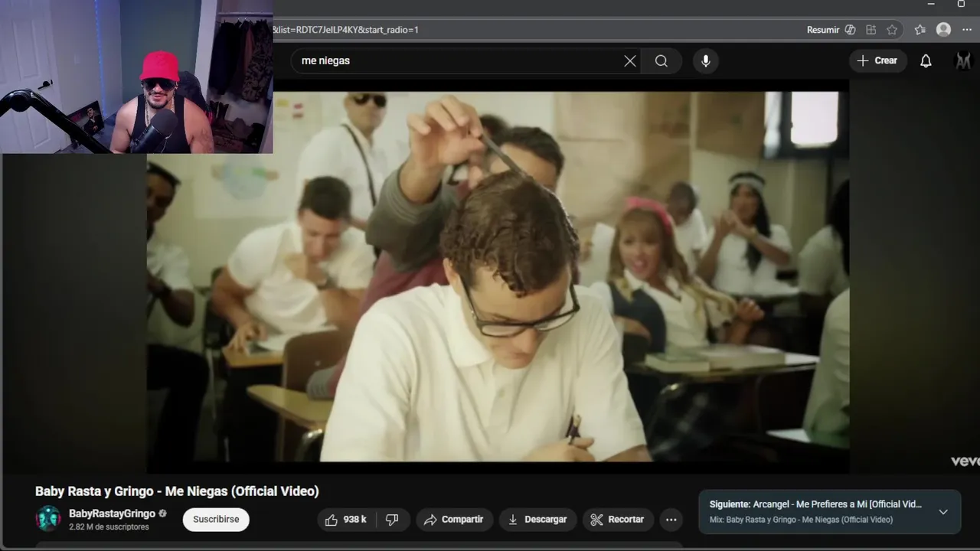Viewport: 980px width, 551px height.
Task: Open browser settings and more menu
Action: [x=968, y=30]
